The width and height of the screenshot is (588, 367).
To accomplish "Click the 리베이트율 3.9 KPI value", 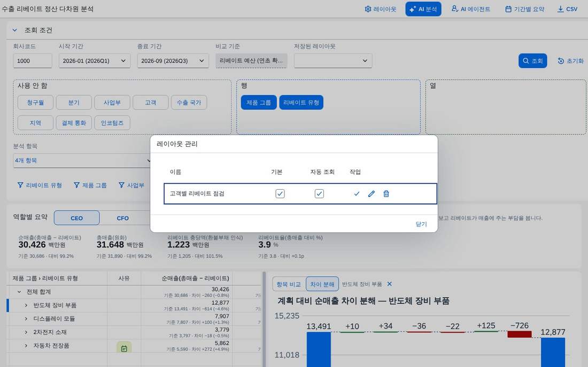I will (265, 245).
